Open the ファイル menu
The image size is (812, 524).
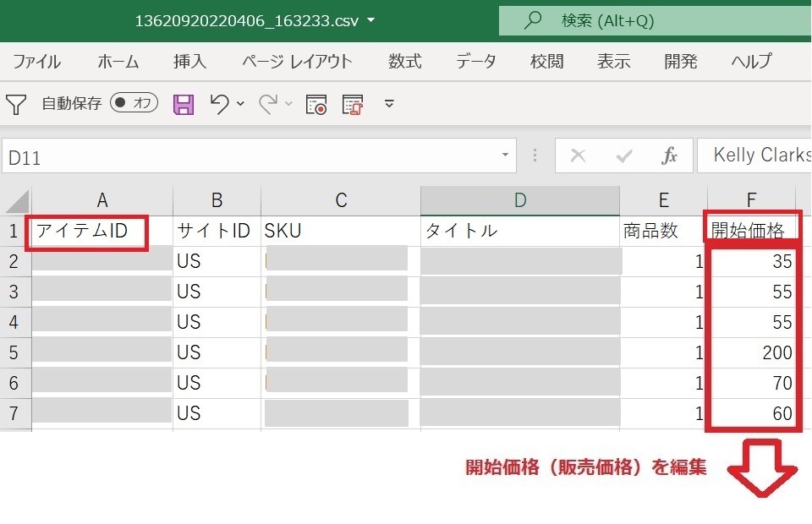click(36, 62)
